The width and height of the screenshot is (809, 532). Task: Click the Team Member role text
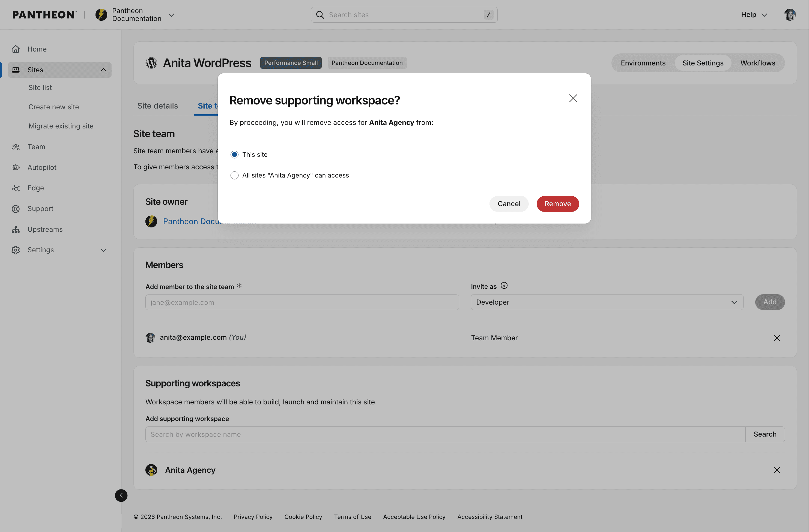click(494, 338)
